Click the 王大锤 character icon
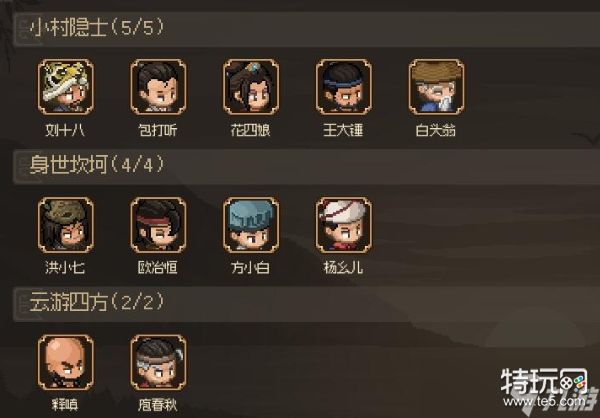600x418 pixels. [x=343, y=87]
